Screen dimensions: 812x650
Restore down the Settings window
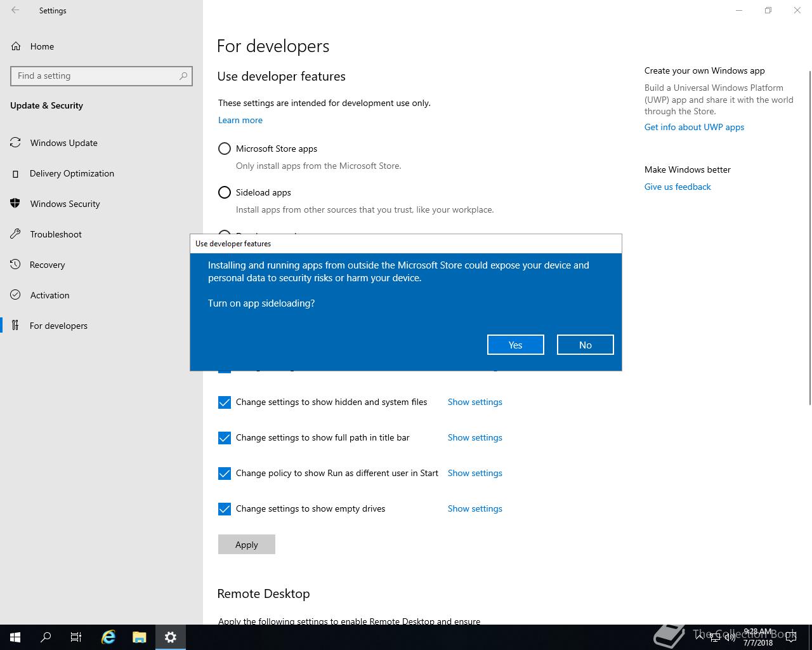click(x=768, y=10)
